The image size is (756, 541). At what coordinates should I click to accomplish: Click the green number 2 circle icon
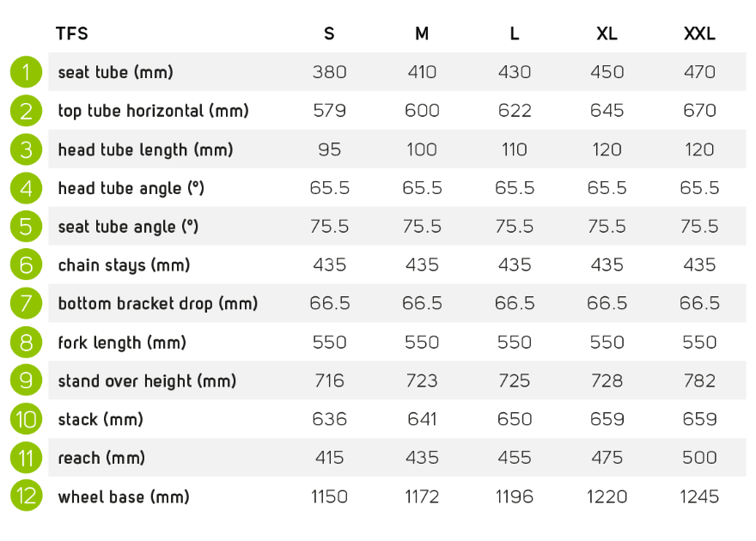coord(26,111)
